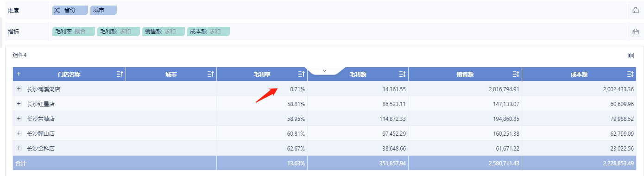
Task: Select the 城市 dimension pill
Action: click(x=104, y=10)
